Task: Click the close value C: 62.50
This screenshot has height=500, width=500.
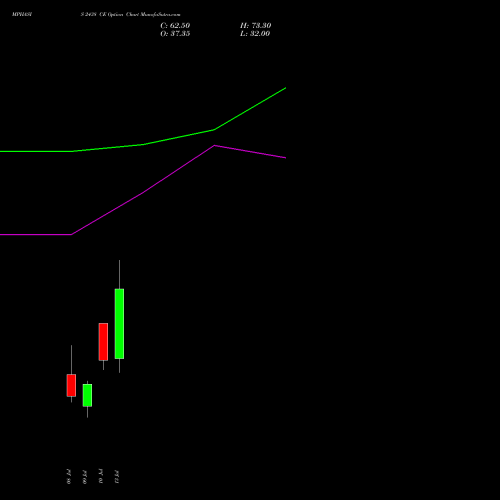Action: click(175, 26)
